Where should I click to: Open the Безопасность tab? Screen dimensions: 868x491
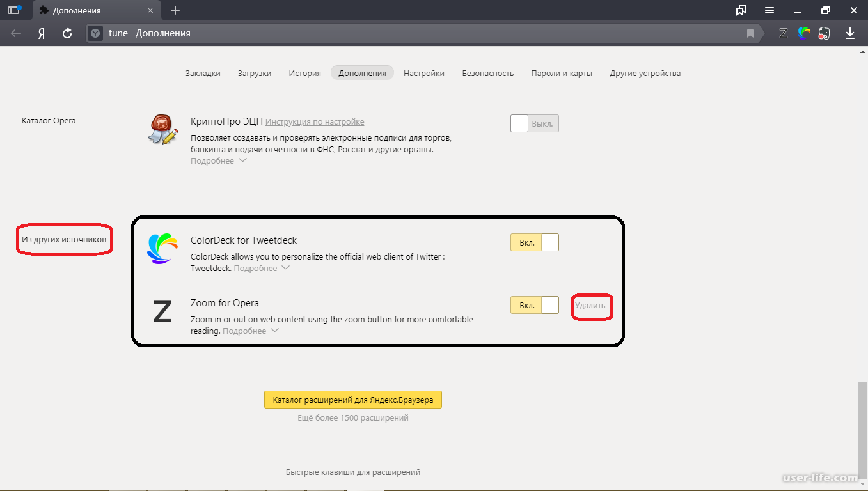pyautogui.click(x=488, y=73)
